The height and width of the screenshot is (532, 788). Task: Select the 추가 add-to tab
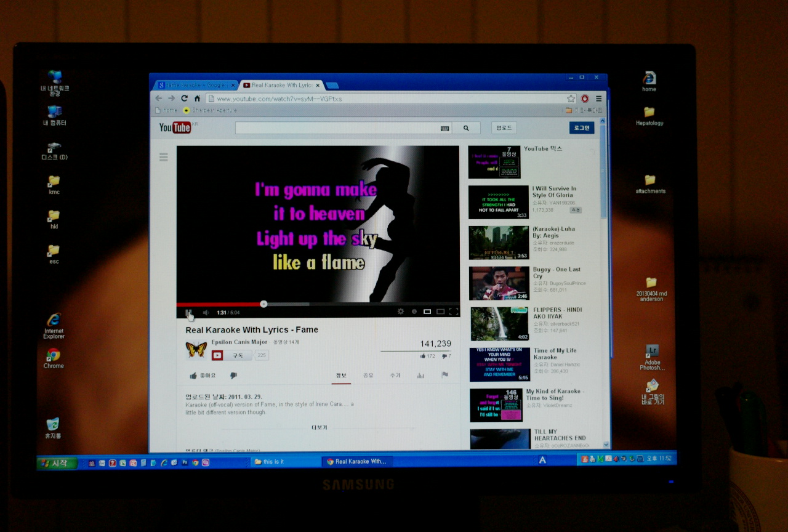pos(395,375)
